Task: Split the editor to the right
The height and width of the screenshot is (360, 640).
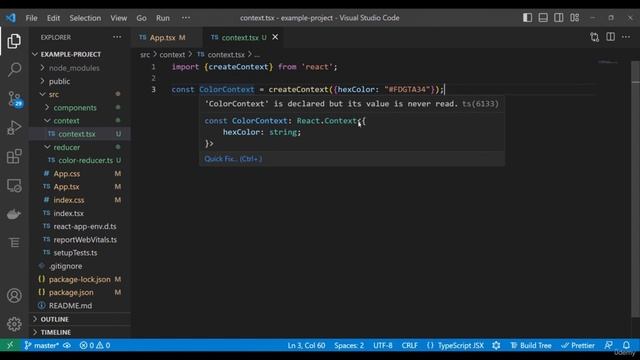Action: [x=611, y=37]
